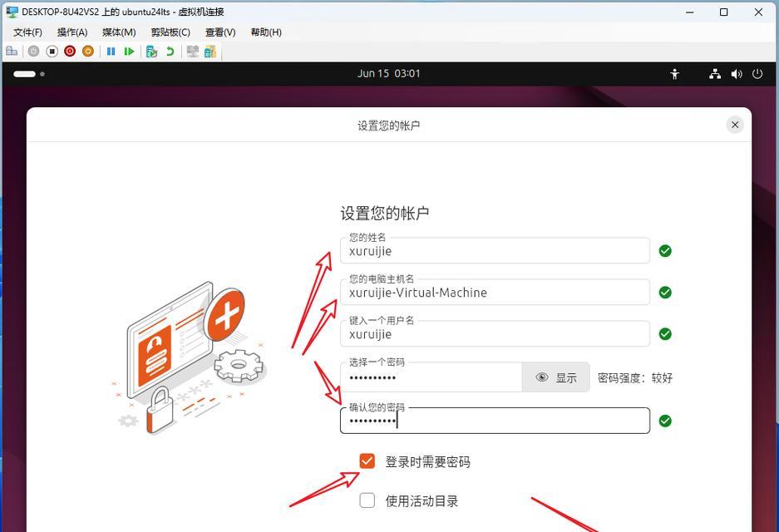Image resolution: width=779 pixels, height=532 pixels.
Task: Save the VM state with the orange icon
Action: click(88, 52)
